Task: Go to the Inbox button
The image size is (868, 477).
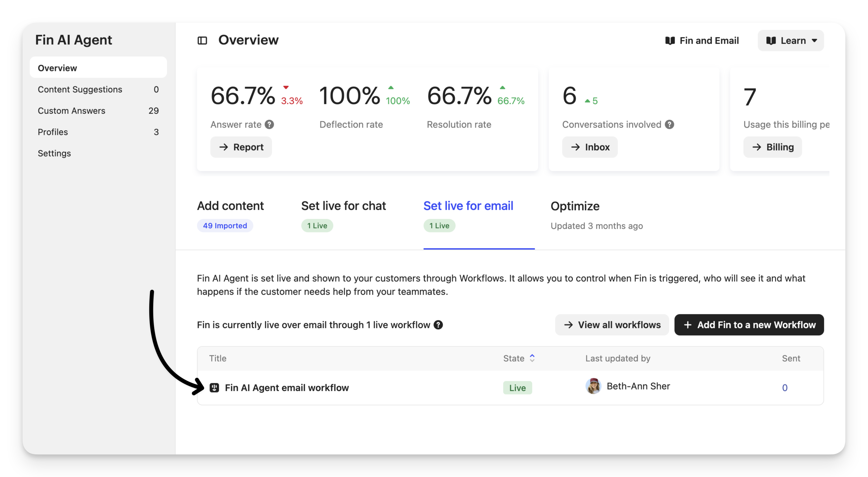Action: [x=590, y=147]
